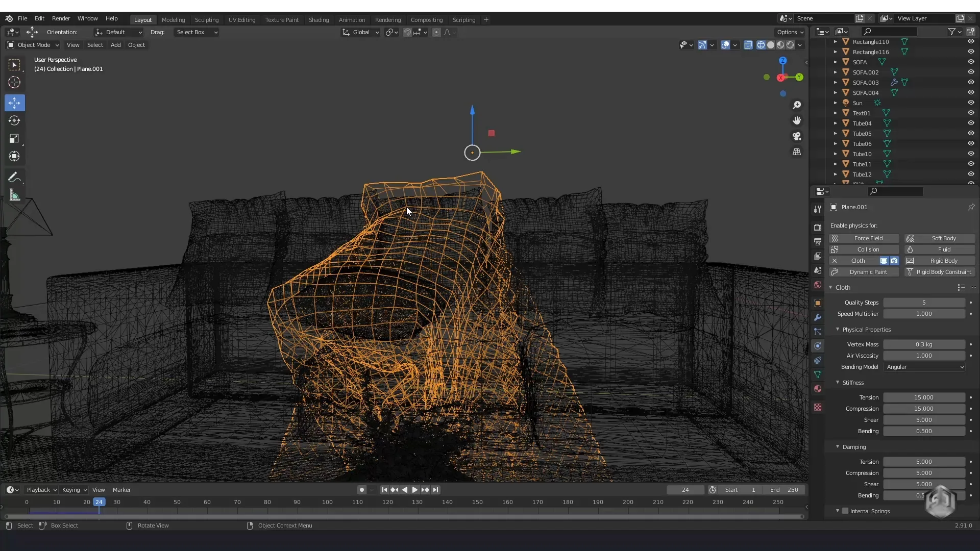
Task: Switch to the Sculpting workspace tab
Action: (206, 19)
